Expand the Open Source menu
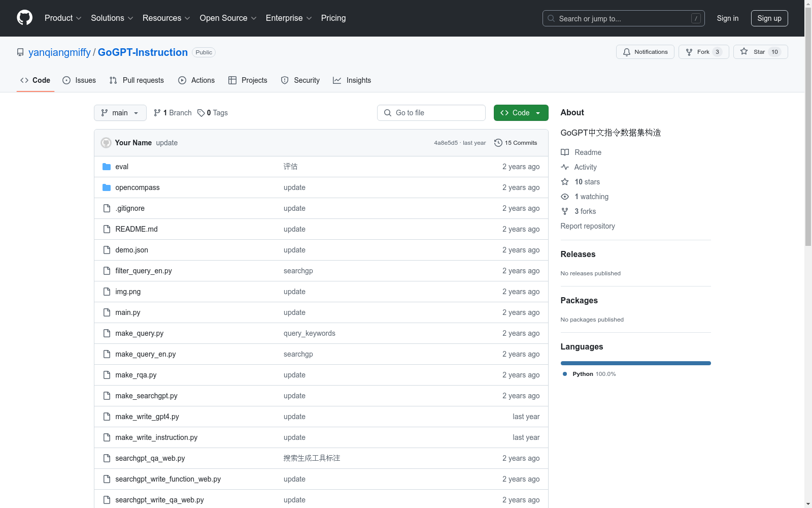Screen dimensions: 812x508 click(x=228, y=18)
